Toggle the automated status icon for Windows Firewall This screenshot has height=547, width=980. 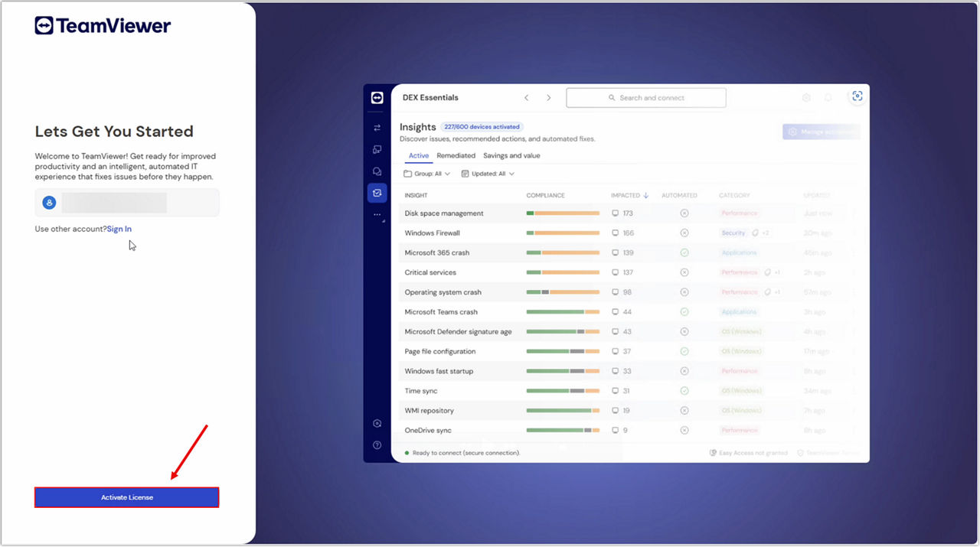click(x=684, y=233)
